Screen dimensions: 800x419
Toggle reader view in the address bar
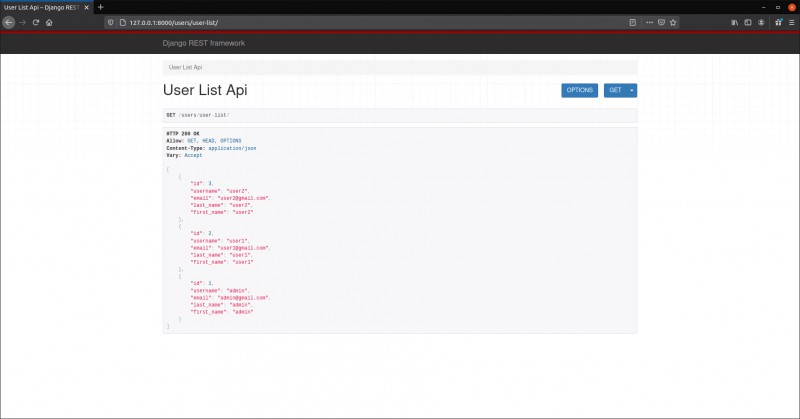point(633,22)
